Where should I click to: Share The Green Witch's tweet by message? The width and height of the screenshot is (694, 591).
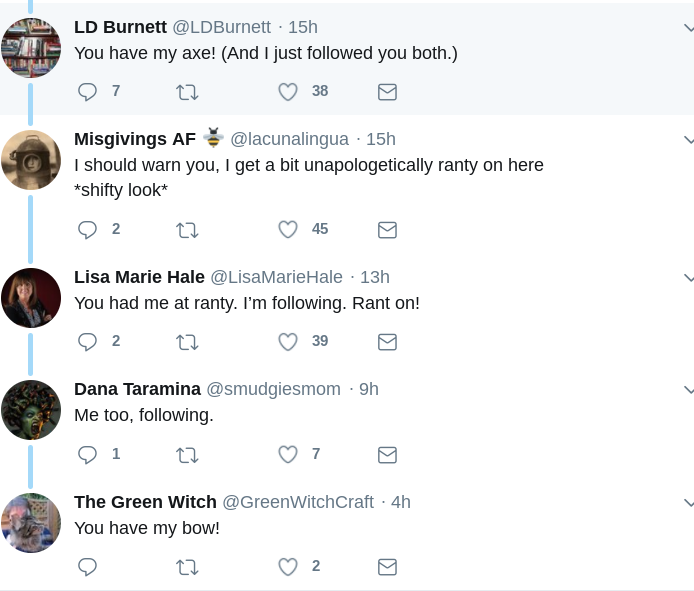pos(387,567)
